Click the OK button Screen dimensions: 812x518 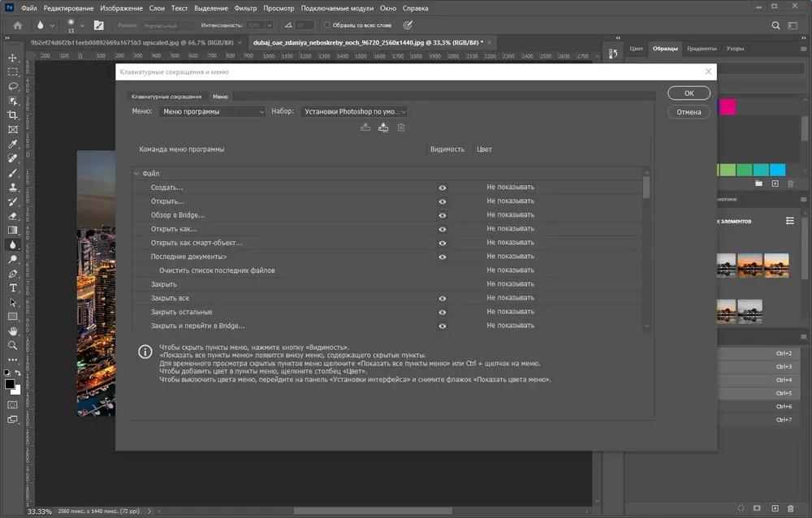tap(689, 93)
